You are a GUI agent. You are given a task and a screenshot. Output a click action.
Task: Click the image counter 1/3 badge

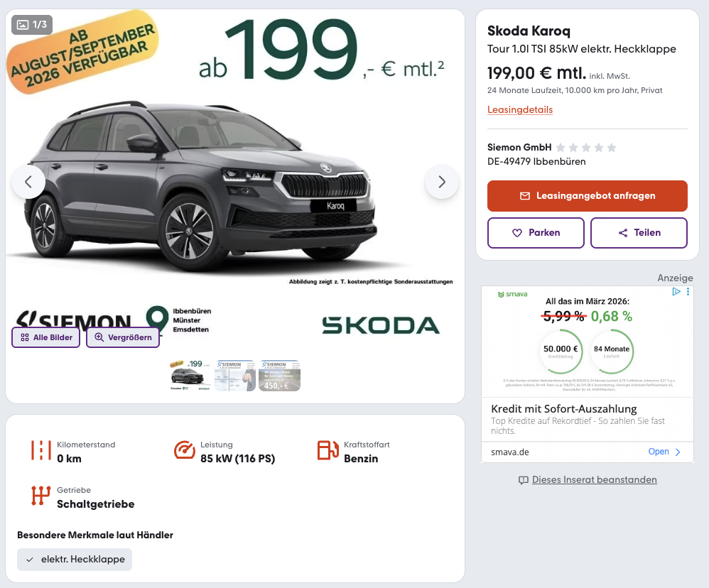tap(33, 25)
